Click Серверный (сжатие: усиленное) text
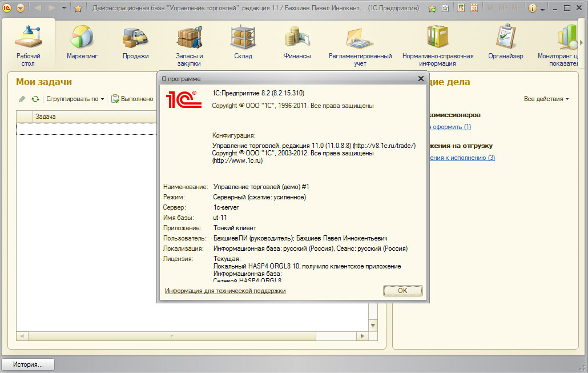 (260, 198)
